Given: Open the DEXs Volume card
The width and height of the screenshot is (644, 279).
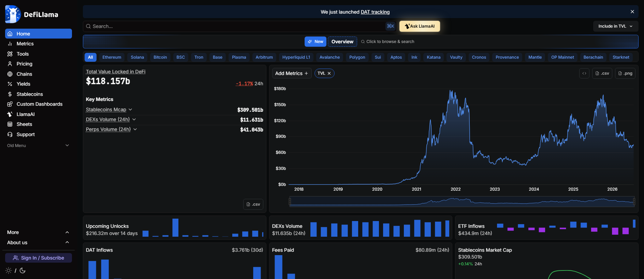Looking at the screenshot, I should [x=361, y=227].
